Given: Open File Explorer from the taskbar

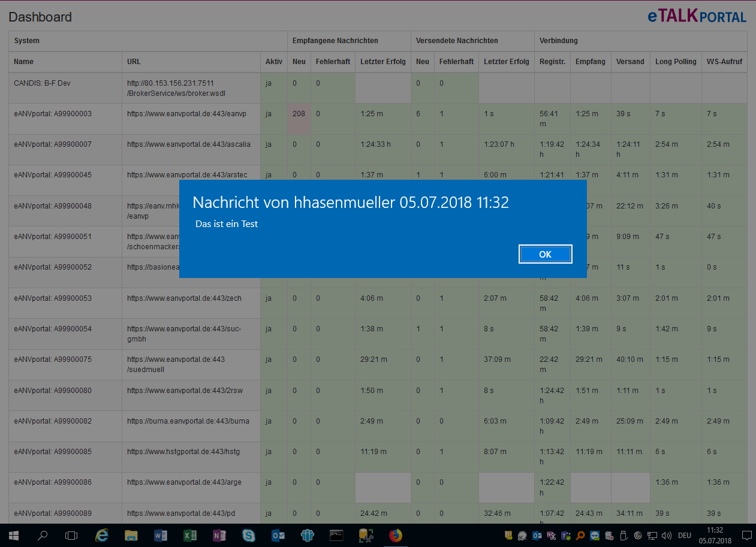Looking at the screenshot, I should (131, 536).
